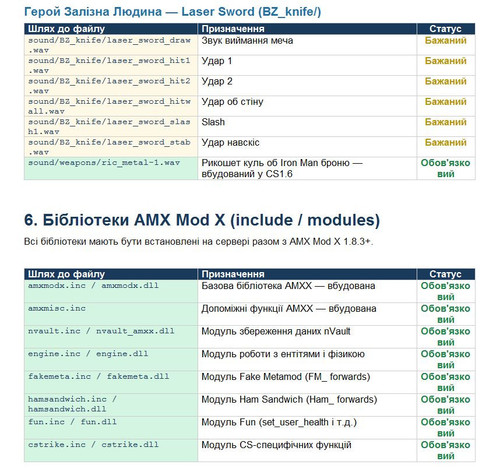Viewport: 500px width, 472px height.
Task: Click 'Модуль збереження даних nVault'
Action: pyautogui.click(x=276, y=331)
